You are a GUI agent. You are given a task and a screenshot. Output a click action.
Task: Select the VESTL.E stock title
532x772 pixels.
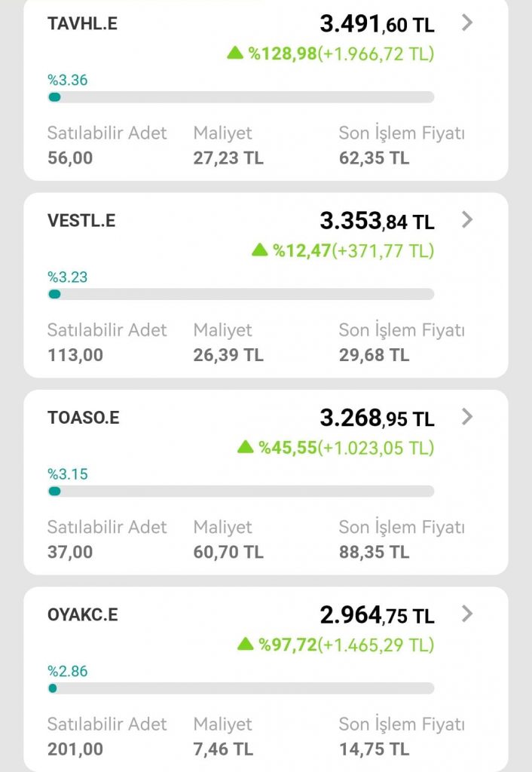pyautogui.click(x=81, y=221)
